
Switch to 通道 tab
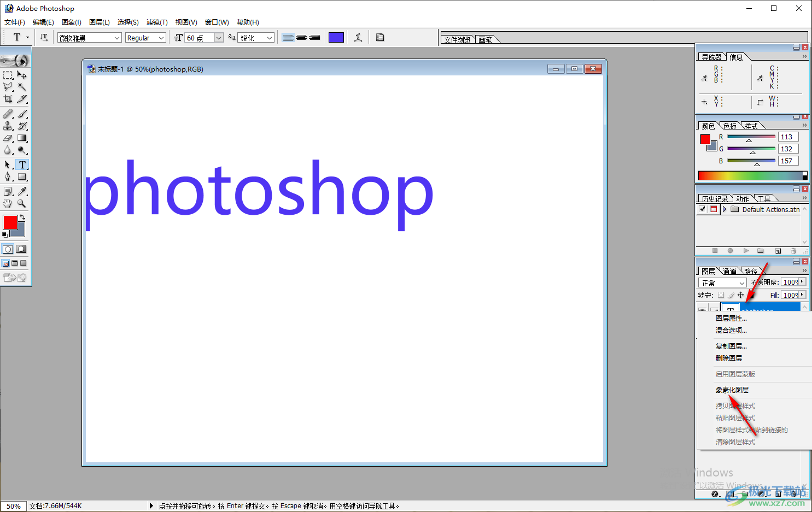(x=729, y=271)
